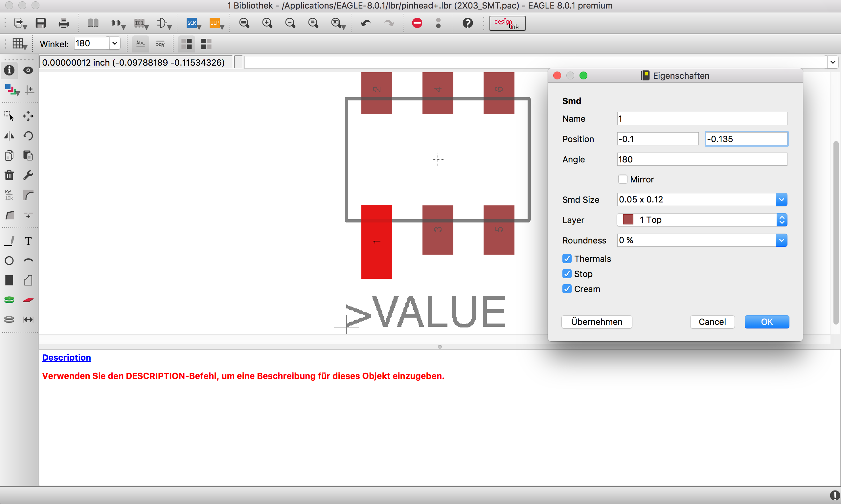
Task: Open the Smd Size dropdown
Action: [782, 200]
